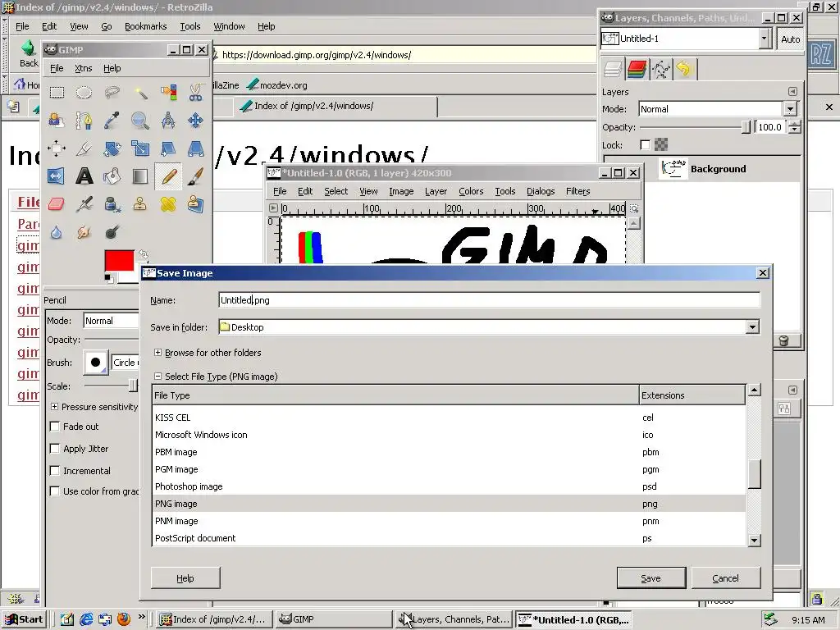This screenshot has height=630, width=840.
Task: Click the Name field in Save Image
Action: tap(489, 300)
